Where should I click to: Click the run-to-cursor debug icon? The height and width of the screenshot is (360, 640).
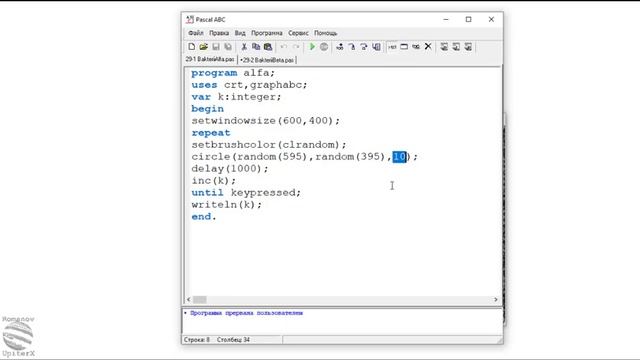pos(364,47)
